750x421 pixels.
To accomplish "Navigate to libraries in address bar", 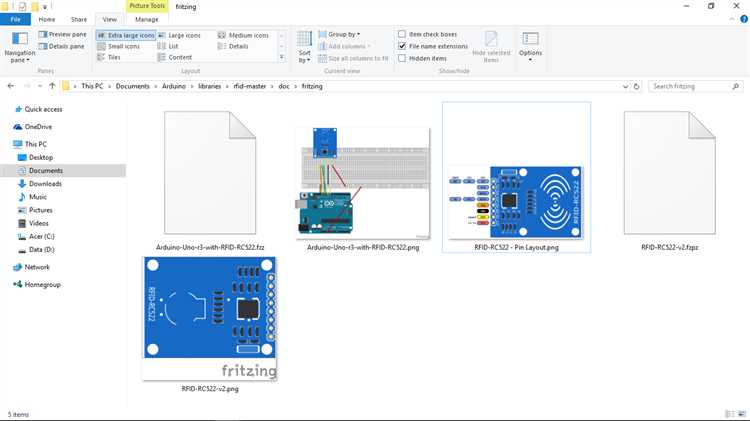I will pyautogui.click(x=210, y=86).
